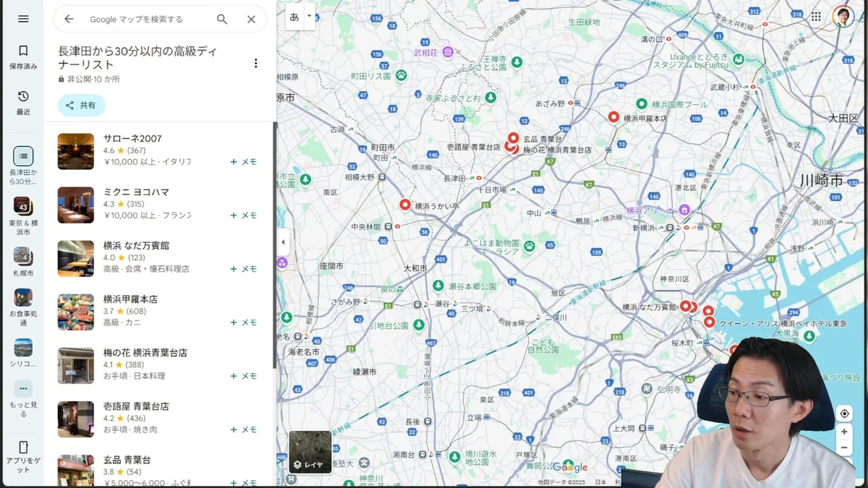Click the 玄品 青葉台 red map pin
868x488 pixels.
tap(514, 137)
